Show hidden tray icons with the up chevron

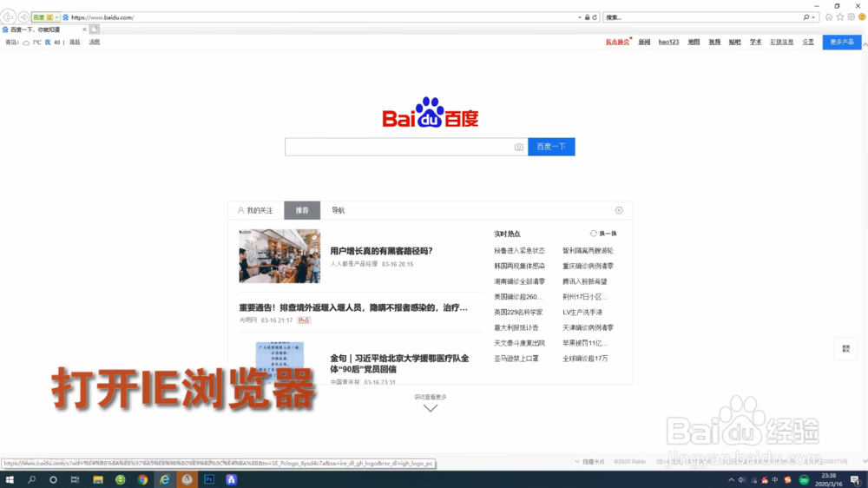pyautogui.click(x=731, y=479)
